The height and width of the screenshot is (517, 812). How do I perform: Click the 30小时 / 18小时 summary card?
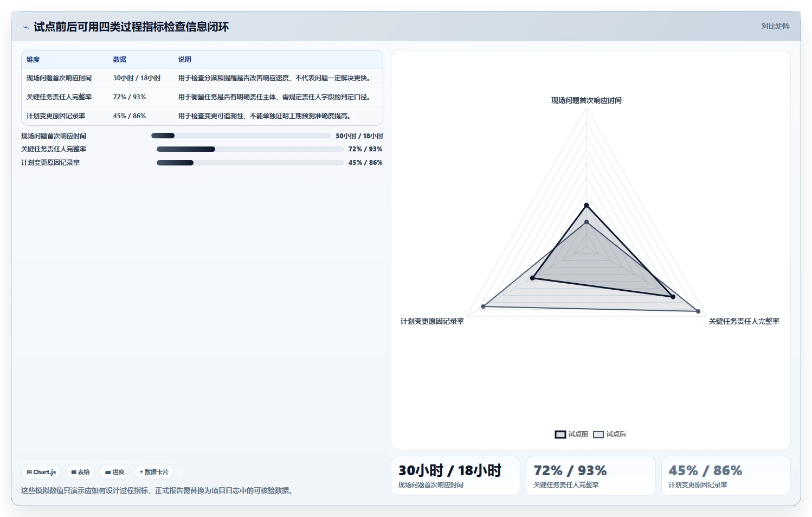pos(455,476)
